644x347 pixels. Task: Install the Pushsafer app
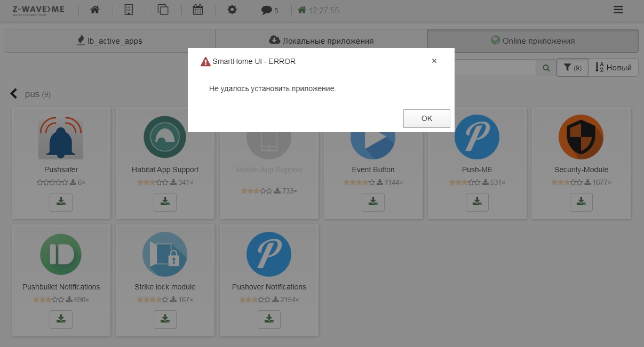tap(61, 202)
